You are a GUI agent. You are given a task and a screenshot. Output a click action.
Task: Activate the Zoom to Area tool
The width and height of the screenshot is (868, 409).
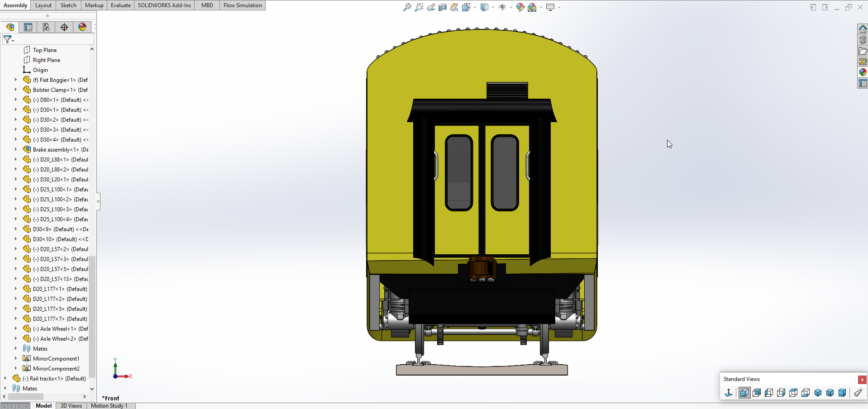[x=419, y=7]
